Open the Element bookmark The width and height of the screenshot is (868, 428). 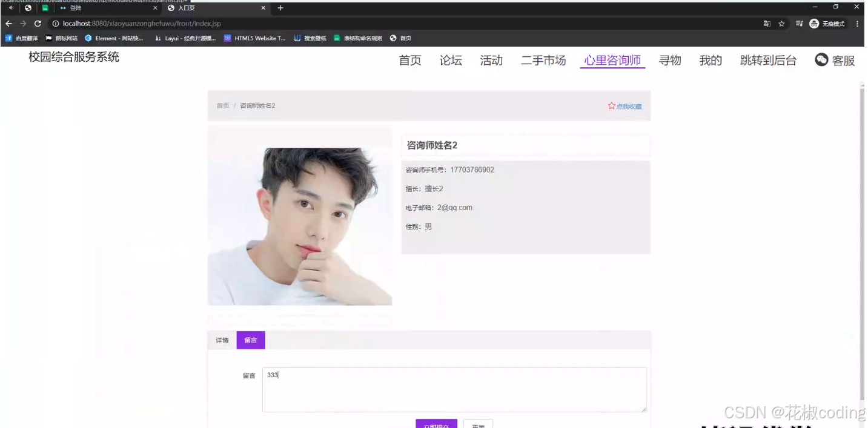point(114,38)
